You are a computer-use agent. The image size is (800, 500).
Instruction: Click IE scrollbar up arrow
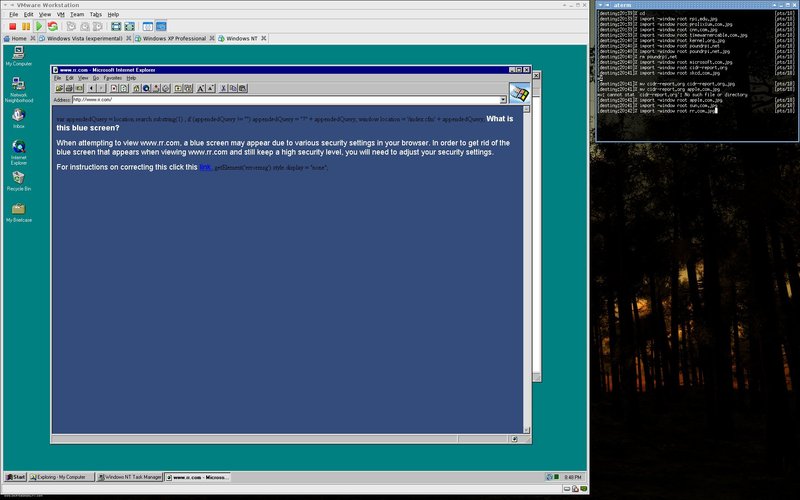coord(527,109)
